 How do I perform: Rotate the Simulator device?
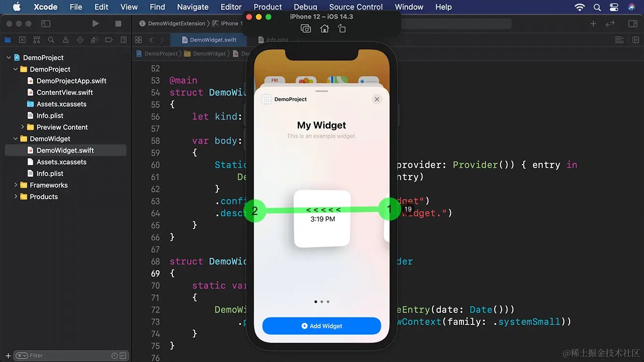[x=342, y=28]
